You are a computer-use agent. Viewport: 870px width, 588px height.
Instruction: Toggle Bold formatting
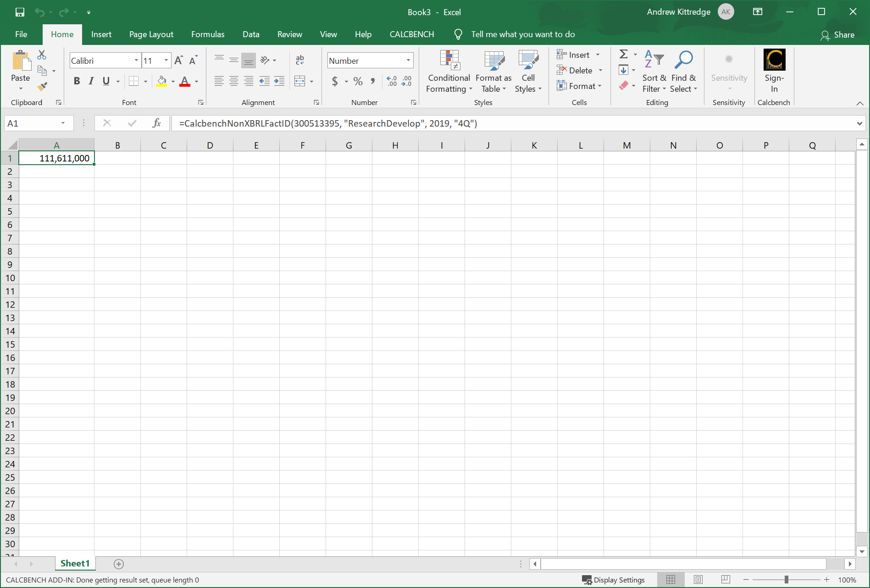pos(77,81)
